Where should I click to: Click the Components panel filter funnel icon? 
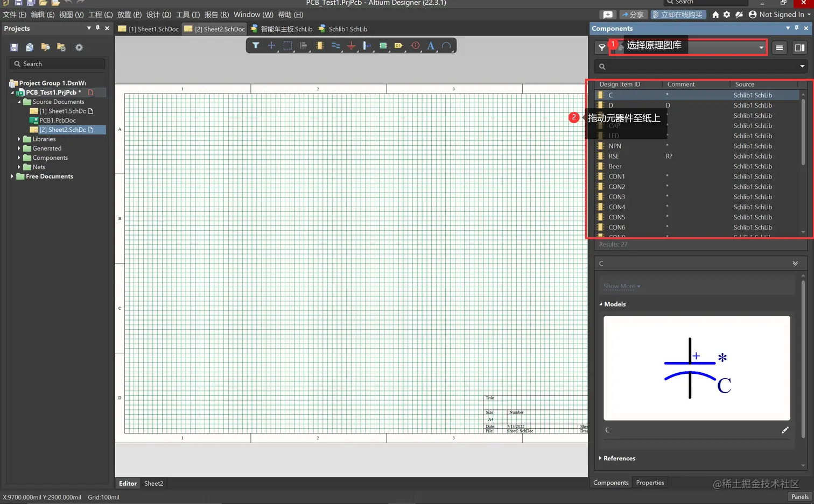602,48
